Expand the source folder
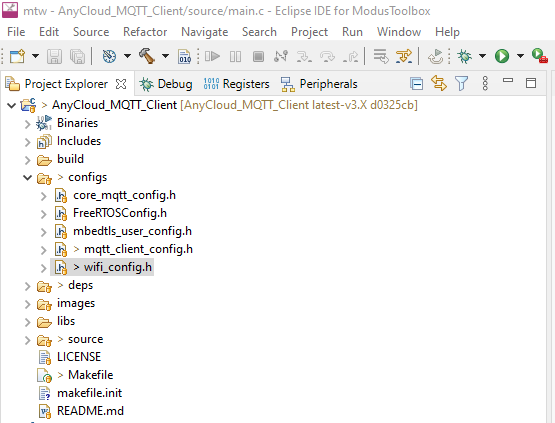 [28, 340]
